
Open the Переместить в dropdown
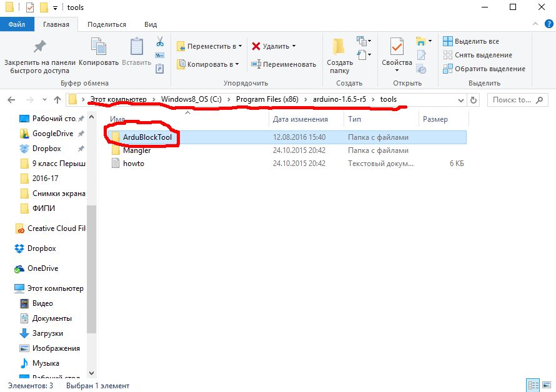240,46
